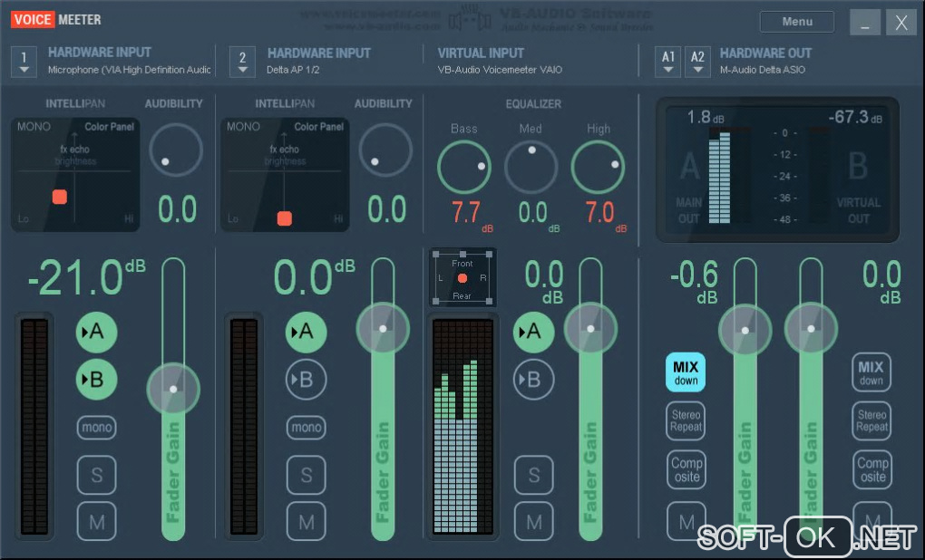Click Hardware Input 1 fader gain knob

173,389
